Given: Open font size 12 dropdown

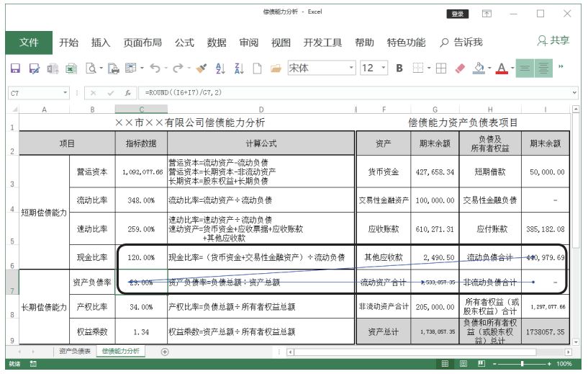Looking at the screenshot, I should tap(384, 68).
